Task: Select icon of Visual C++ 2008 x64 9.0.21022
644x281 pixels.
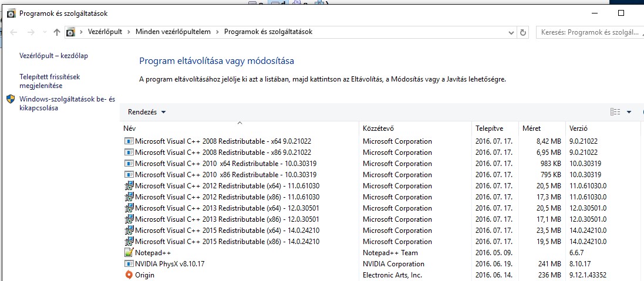Action: point(129,141)
